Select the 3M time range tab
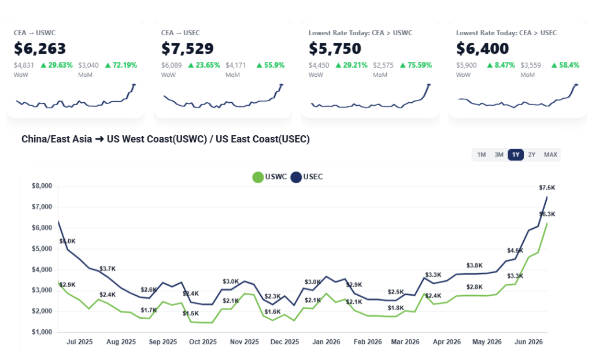Screen dimensions: 592x364 click(499, 155)
